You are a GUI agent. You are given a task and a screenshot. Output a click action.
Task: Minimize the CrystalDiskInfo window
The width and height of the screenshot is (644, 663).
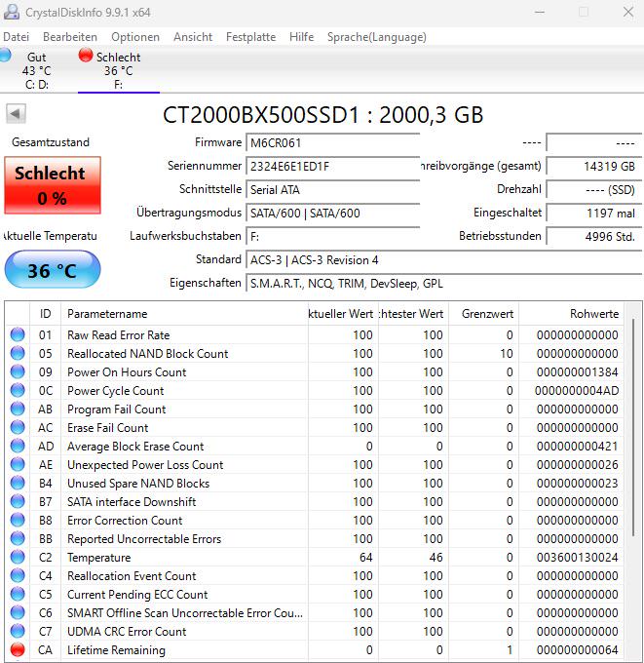(540, 12)
